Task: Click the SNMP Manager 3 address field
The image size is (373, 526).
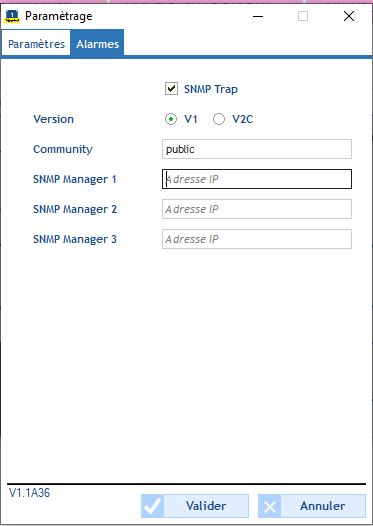Action: coord(257,239)
